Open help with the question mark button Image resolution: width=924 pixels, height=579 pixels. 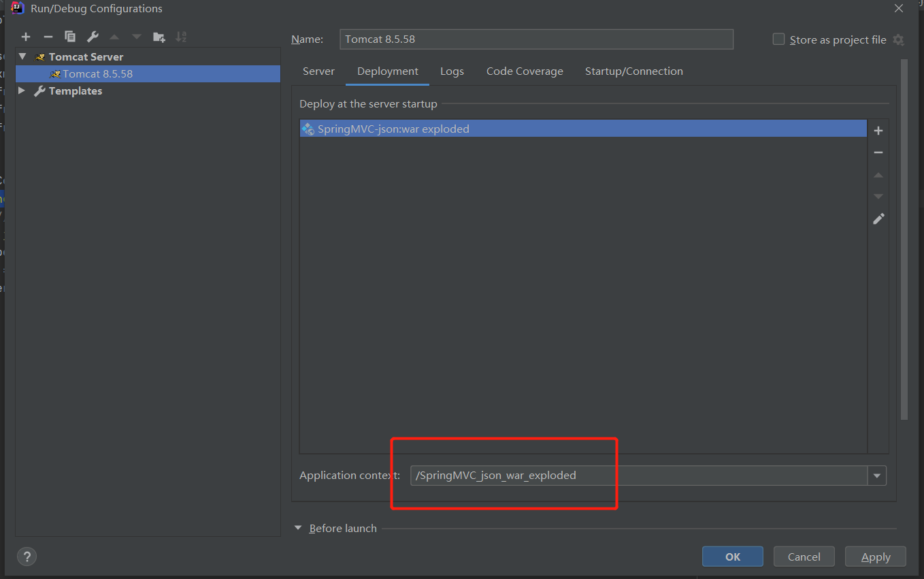pos(27,557)
